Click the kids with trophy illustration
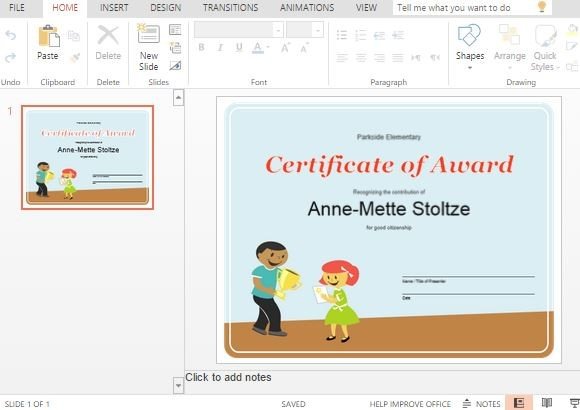The width and height of the screenshot is (580, 410). tap(307, 292)
